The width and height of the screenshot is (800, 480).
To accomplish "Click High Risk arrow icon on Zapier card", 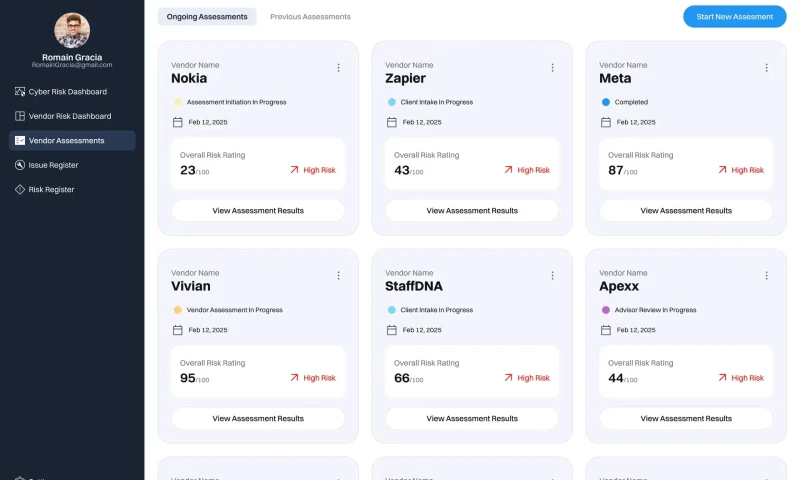I will click(x=509, y=170).
